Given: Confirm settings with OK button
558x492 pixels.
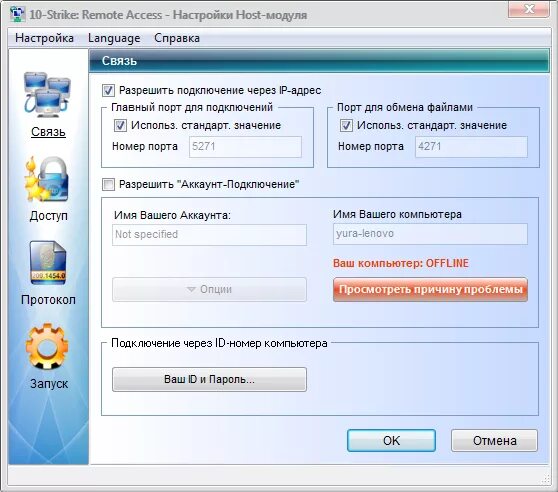Looking at the screenshot, I should [391, 440].
